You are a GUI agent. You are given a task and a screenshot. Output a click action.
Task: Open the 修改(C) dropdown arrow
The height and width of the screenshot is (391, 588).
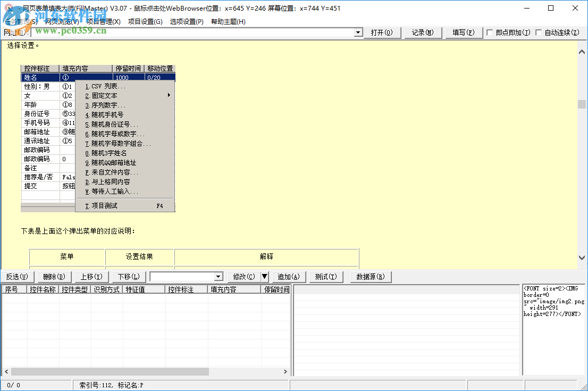click(264, 277)
